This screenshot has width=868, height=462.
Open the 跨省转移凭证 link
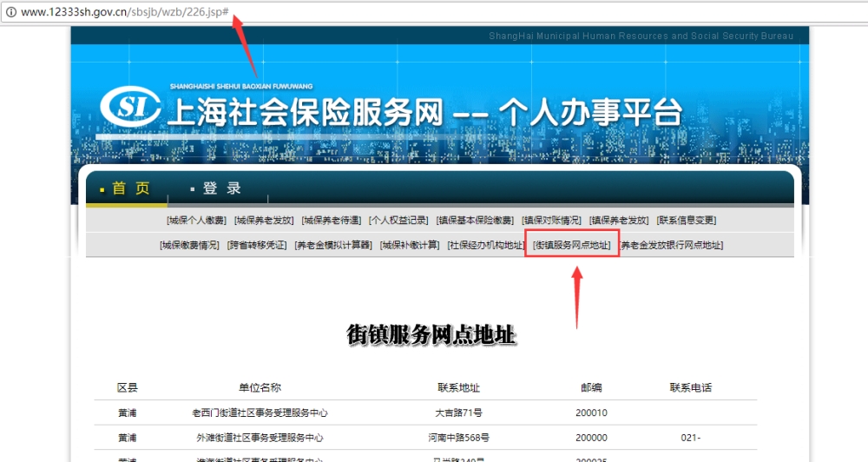[257, 246]
